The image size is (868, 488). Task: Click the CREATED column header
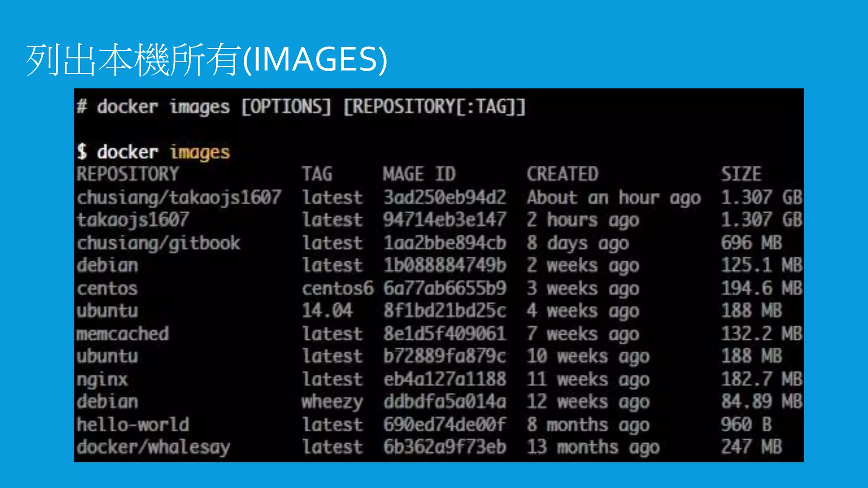562,174
